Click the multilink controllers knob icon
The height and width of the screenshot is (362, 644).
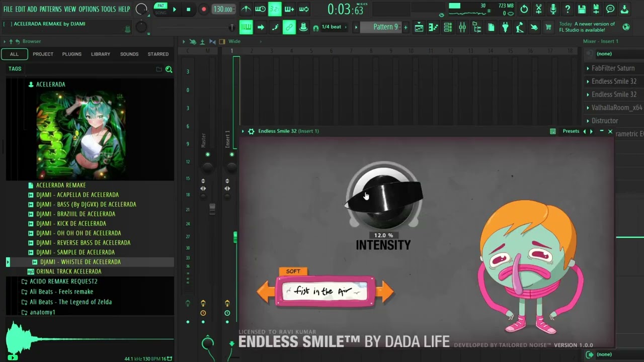[303, 27]
